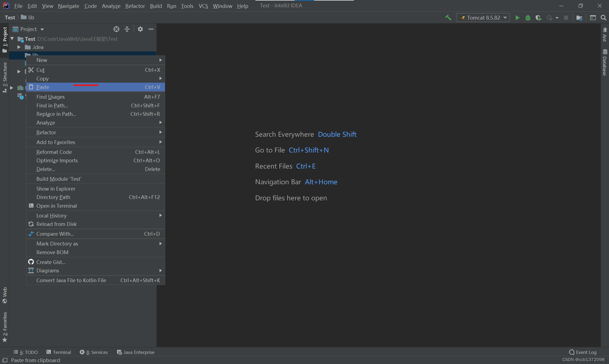Click lib breadcrumb in navigation bar

(x=28, y=17)
